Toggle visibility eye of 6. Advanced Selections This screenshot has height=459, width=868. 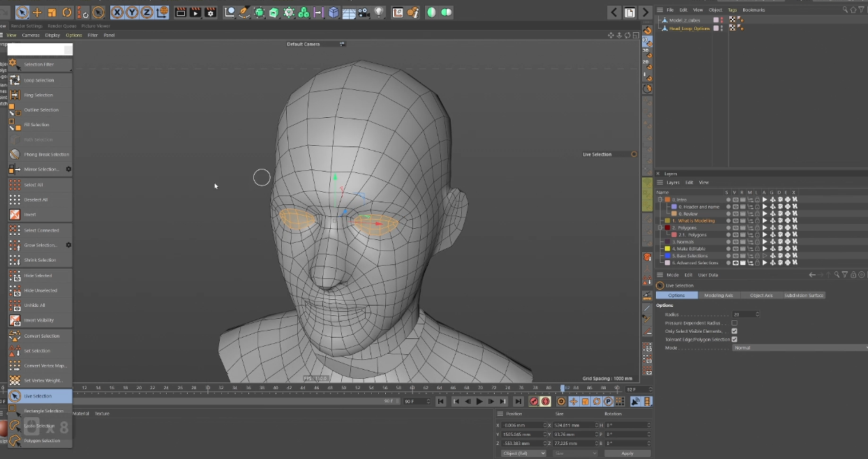735,263
